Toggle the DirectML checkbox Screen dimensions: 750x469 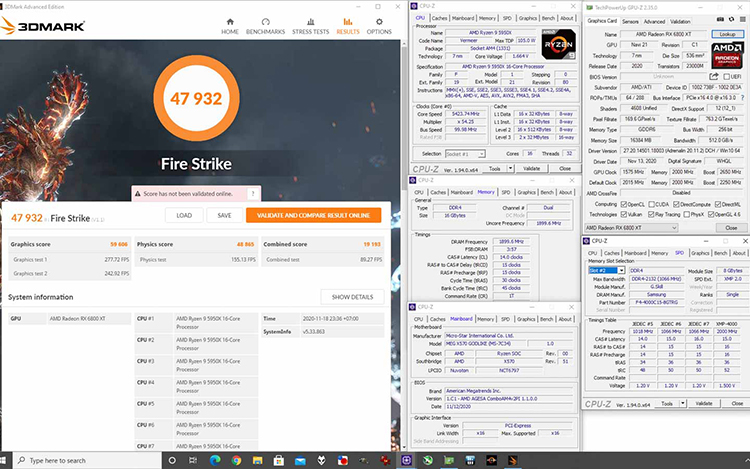click(x=717, y=204)
